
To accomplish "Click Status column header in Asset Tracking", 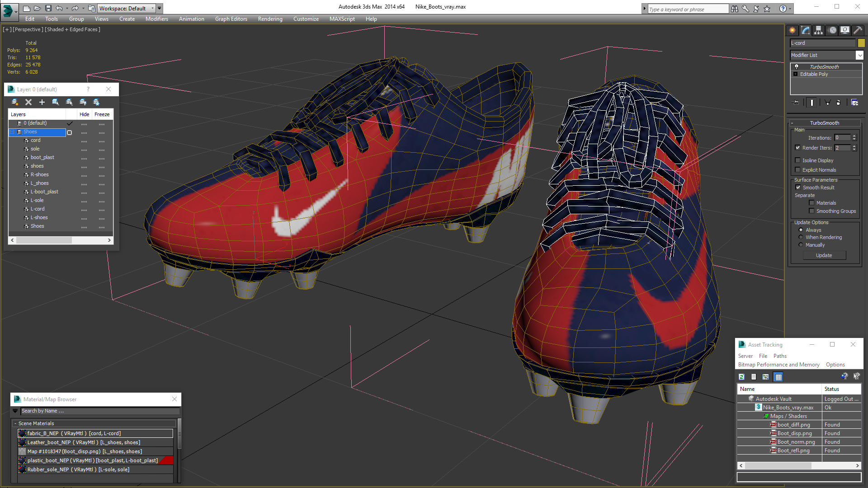I will (x=841, y=389).
